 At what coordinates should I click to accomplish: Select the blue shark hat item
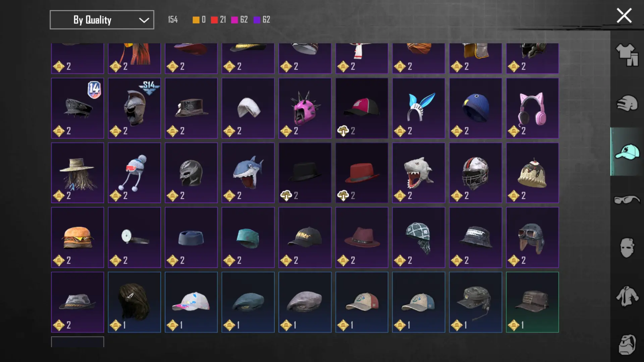click(248, 173)
